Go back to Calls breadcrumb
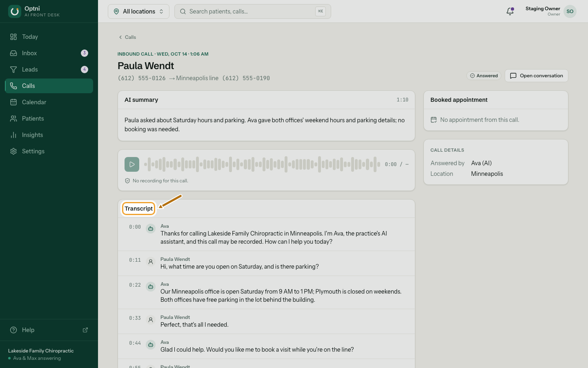The image size is (588, 368). tap(127, 37)
